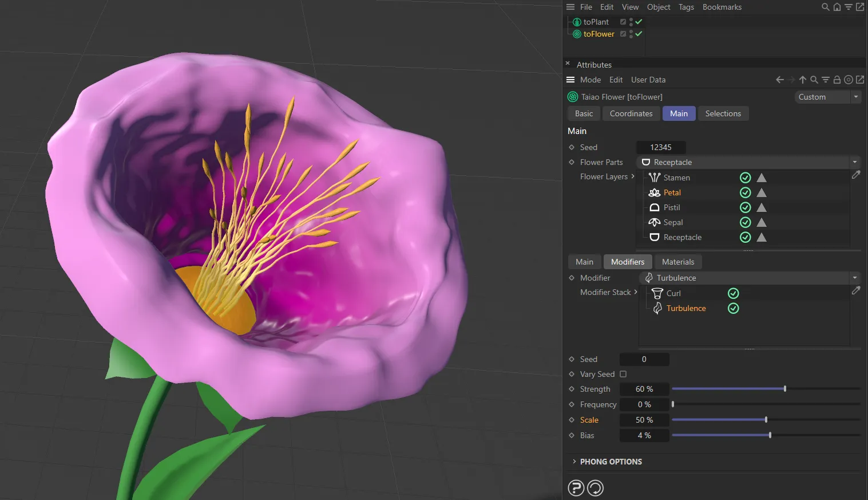Open search in the Attributes panel
Viewport: 868px width, 500px height.
pyautogui.click(x=814, y=80)
